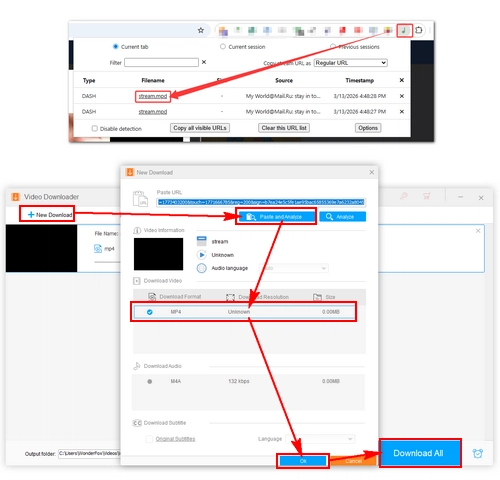Screen dimensions: 500x480
Task: Click the CC Download Subtitle icon
Action: [x=137, y=423]
